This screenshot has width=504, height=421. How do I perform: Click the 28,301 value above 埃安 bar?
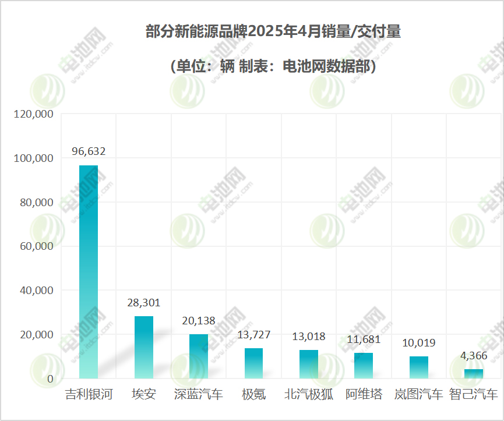point(143,303)
